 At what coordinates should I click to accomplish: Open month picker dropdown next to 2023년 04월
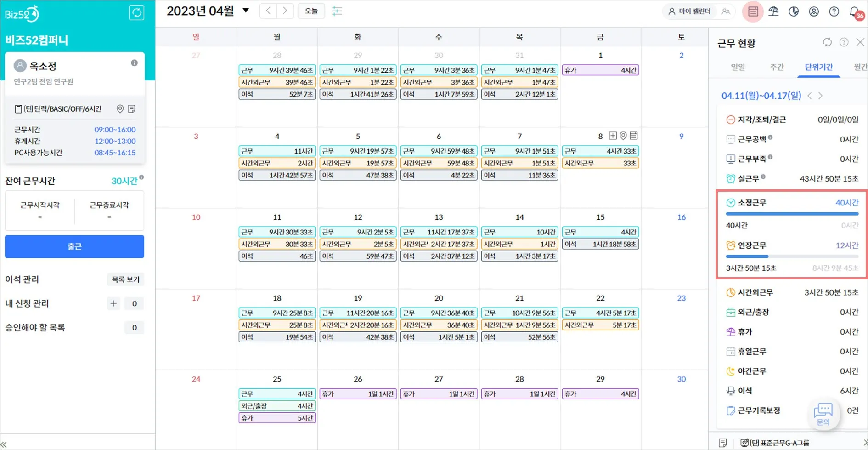pos(246,11)
